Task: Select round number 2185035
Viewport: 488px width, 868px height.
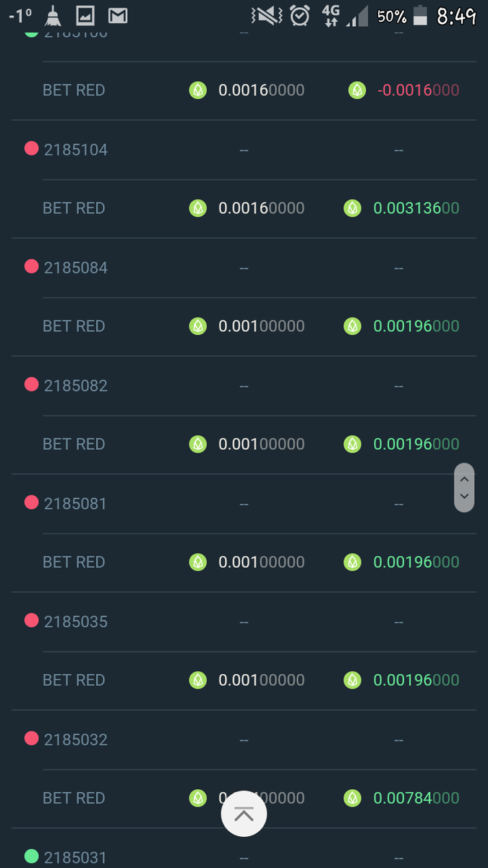Action: coord(76,621)
